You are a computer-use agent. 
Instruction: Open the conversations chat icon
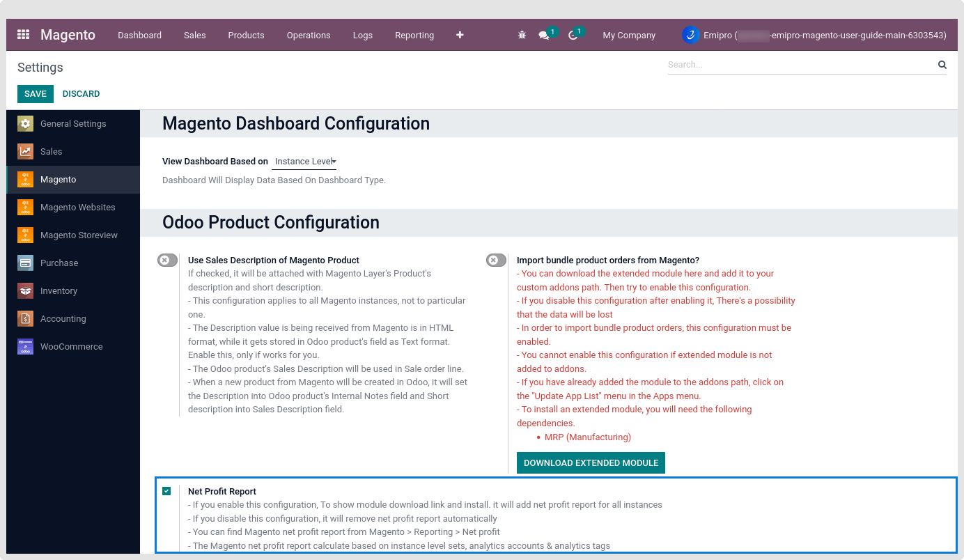pyautogui.click(x=544, y=35)
